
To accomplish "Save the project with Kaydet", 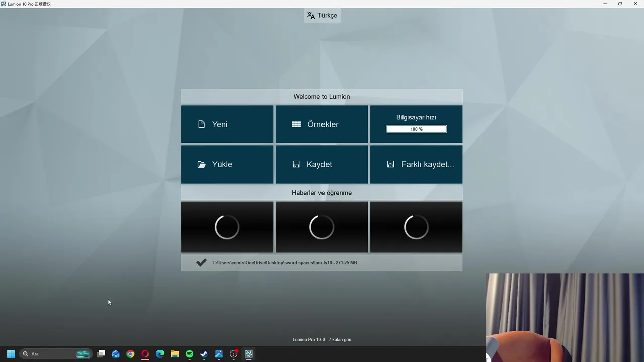I will tap(321, 164).
